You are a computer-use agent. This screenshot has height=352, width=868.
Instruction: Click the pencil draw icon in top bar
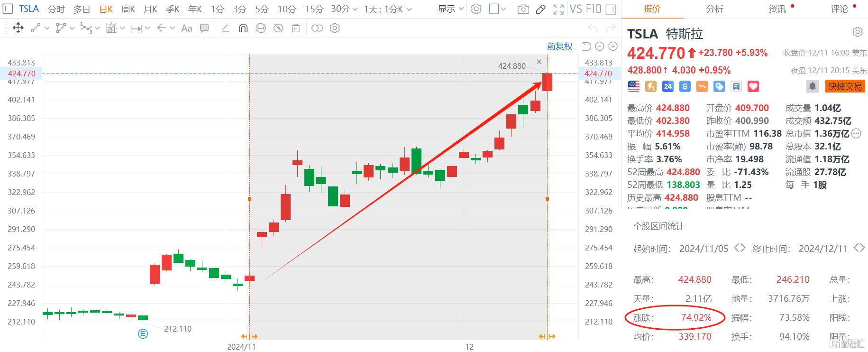click(x=540, y=9)
